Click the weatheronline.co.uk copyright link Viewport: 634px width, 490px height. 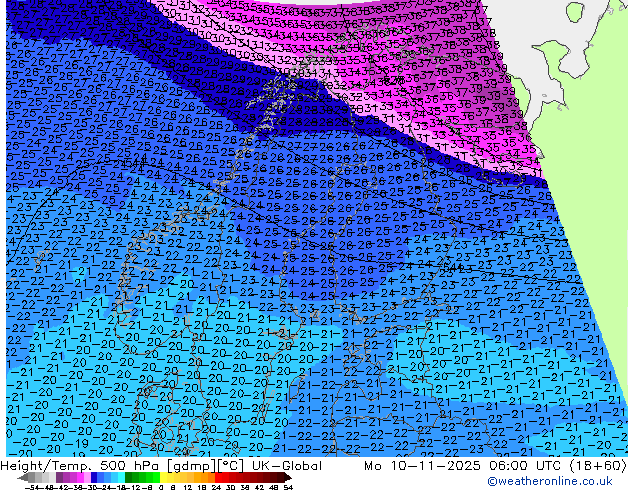tap(550, 481)
